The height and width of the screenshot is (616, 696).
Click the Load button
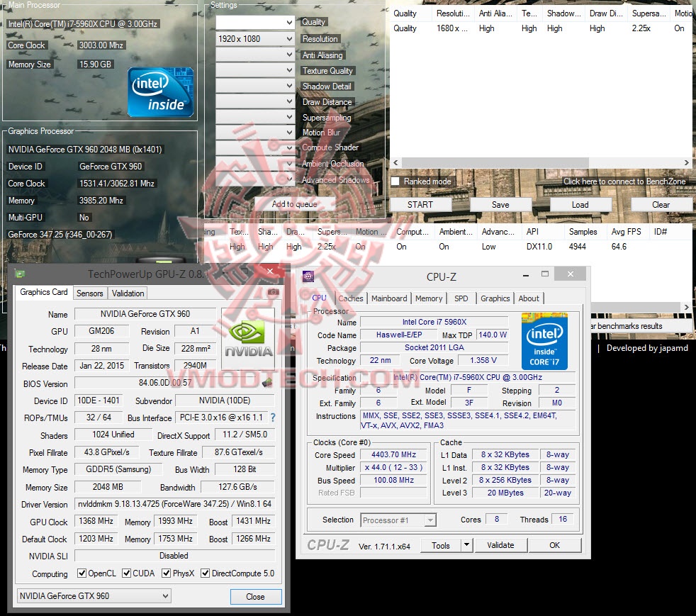(580, 205)
